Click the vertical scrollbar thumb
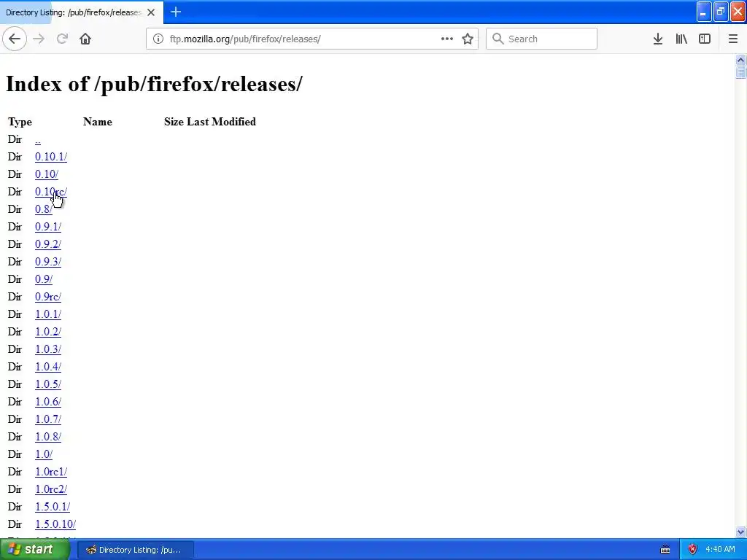The image size is (747, 560). point(740,72)
